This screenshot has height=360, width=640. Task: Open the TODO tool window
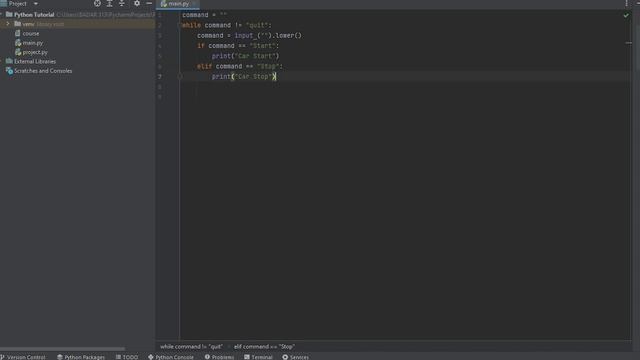(x=127, y=357)
